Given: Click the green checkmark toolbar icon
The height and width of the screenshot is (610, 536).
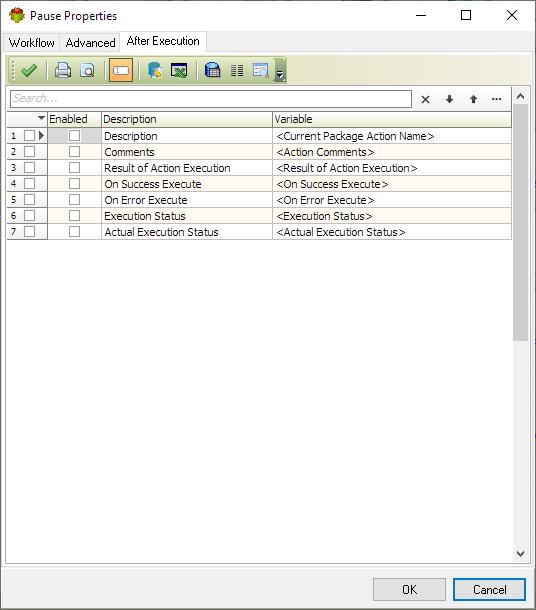Looking at the screenshot, I should click(x=28, y=70).
